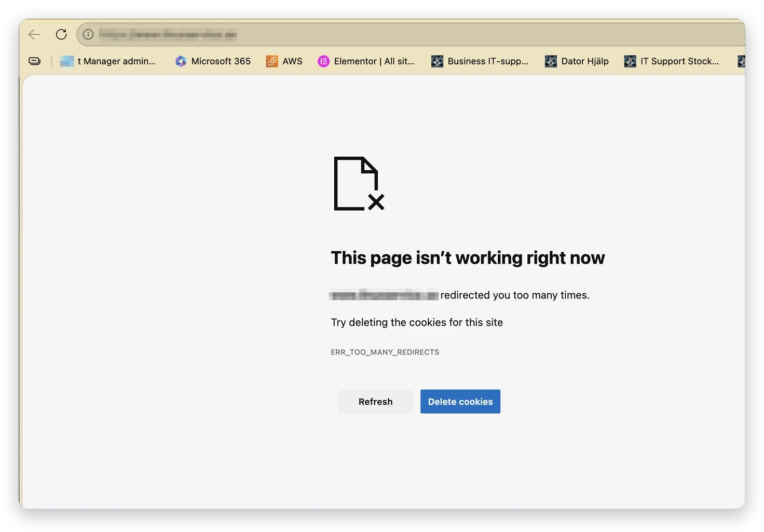Screen dimensions: 764x532
Task: Open the 'Elementor | All sit...' favorite
Action: pyautogui.click(x=366, y=61)
